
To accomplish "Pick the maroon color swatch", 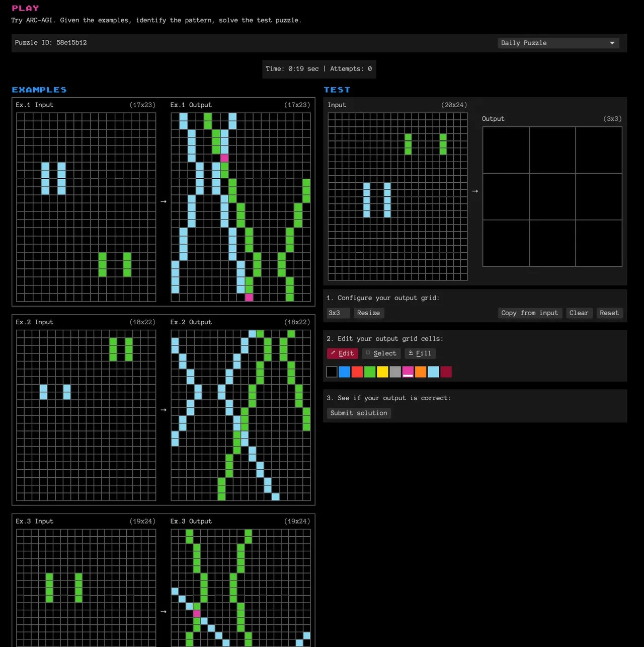I will [446, 372].
